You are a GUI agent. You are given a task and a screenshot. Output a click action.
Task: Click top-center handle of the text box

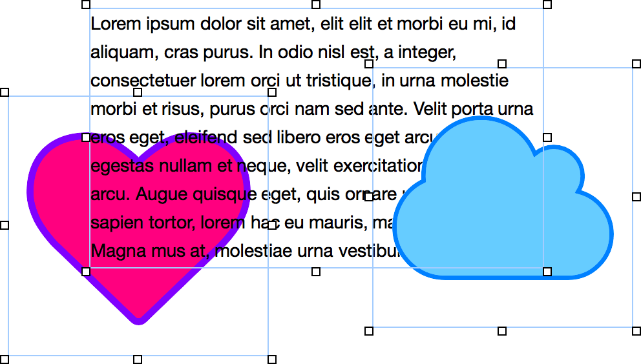coord(316,5)
